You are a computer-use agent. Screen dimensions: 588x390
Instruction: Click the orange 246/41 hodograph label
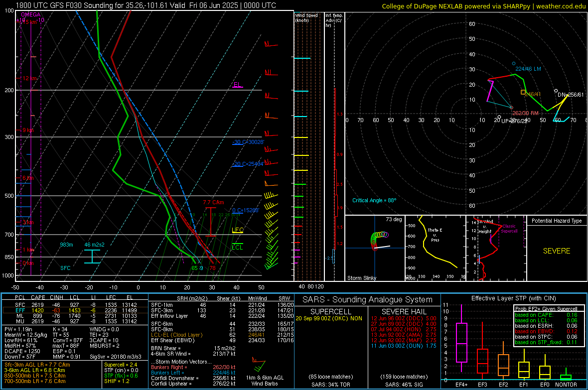(533, 94)
